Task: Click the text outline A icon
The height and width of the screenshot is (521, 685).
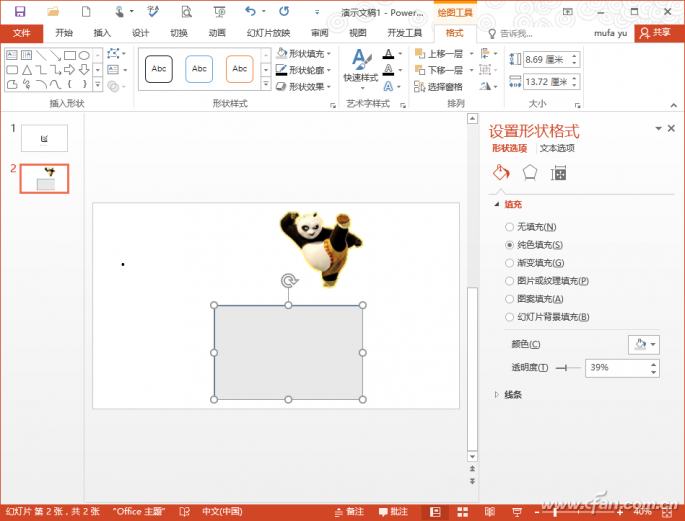Action: click(388, 70)
